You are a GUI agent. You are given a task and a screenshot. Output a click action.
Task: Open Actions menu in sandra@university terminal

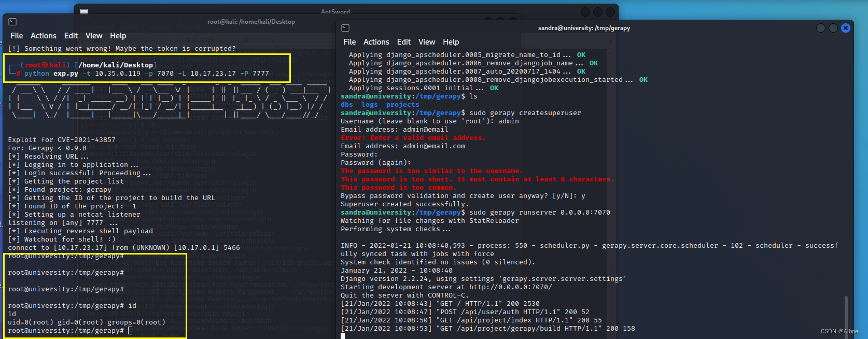point(376,42)
